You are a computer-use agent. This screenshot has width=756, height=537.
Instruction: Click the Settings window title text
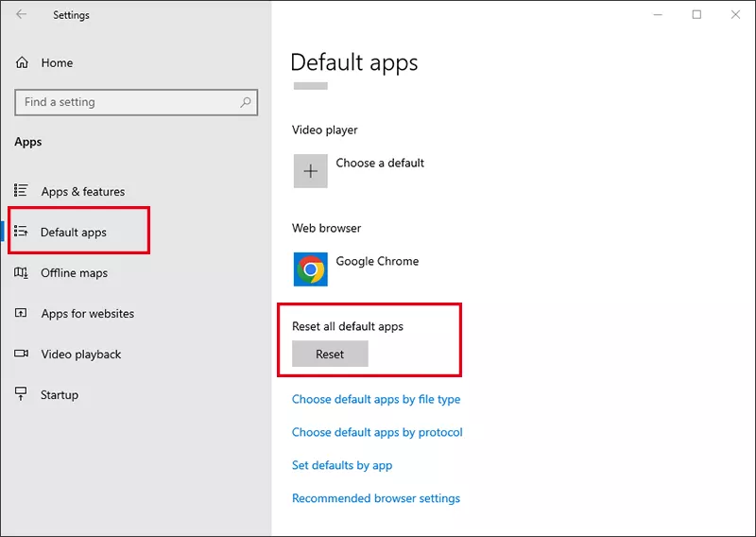[72, 15]
